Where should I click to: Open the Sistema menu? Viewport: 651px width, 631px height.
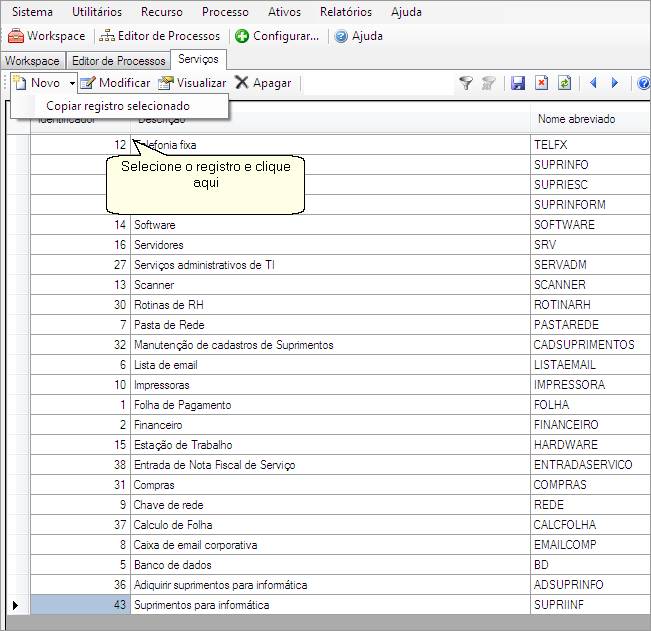coord(32,12)
